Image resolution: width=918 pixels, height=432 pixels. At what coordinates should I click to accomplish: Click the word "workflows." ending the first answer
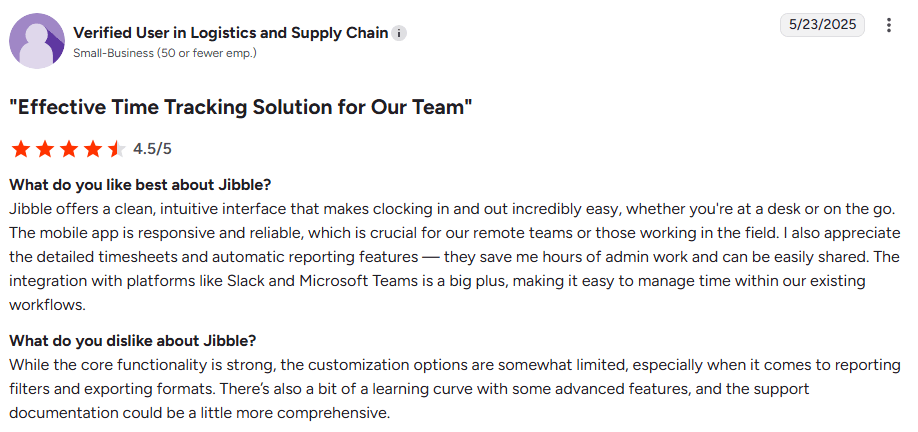point(47,305)
